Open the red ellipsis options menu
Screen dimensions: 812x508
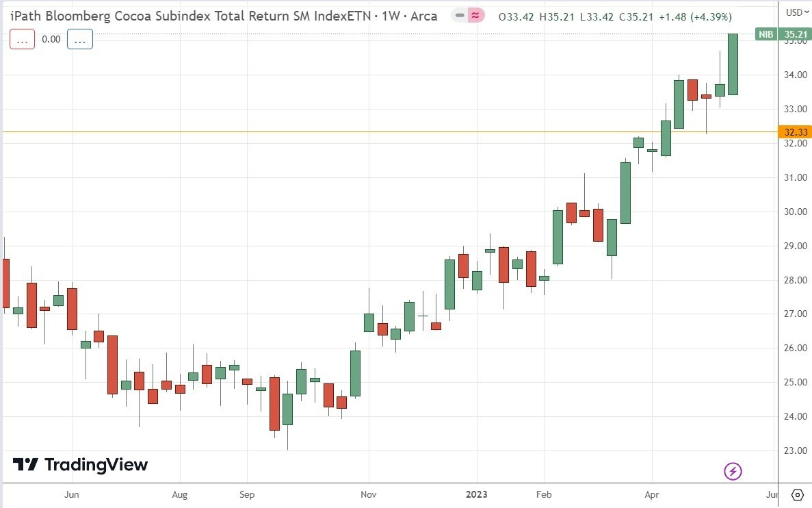click(x=22, y=39)
